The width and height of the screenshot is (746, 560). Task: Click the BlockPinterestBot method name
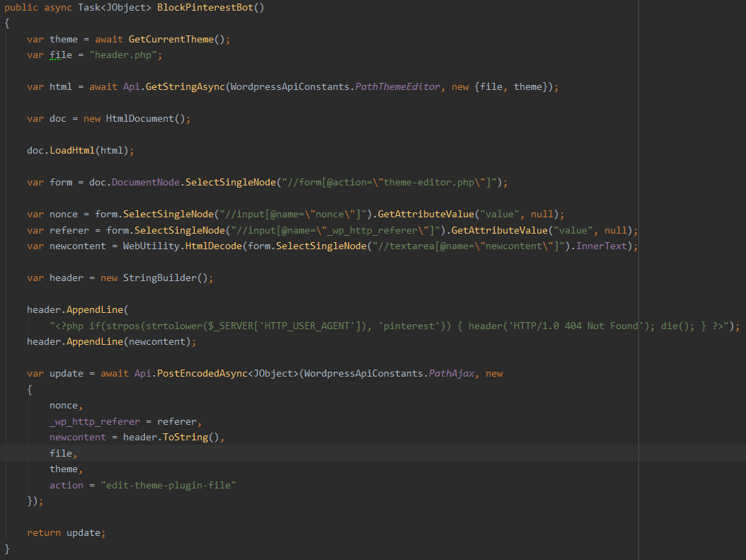[x=205, y=8]
